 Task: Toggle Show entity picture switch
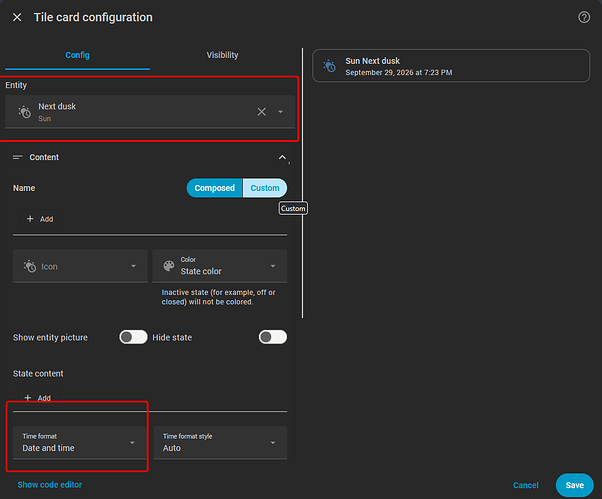click(x=133, y=337)
